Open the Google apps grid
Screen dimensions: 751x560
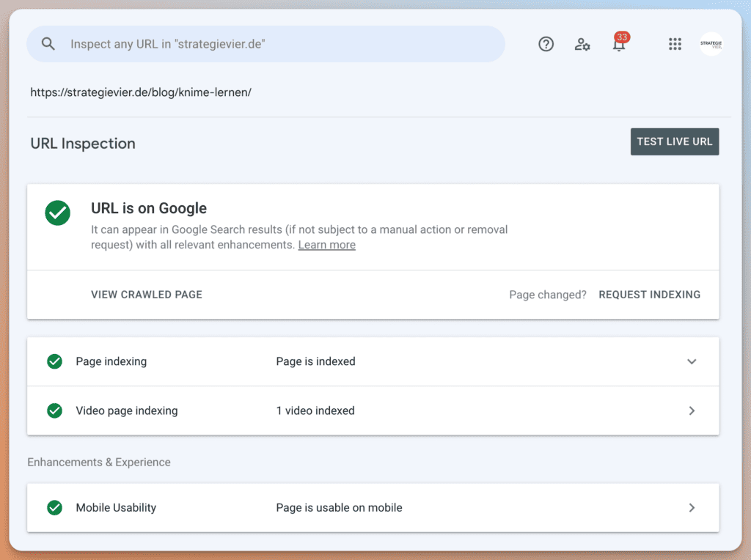[x=675, y=44]
